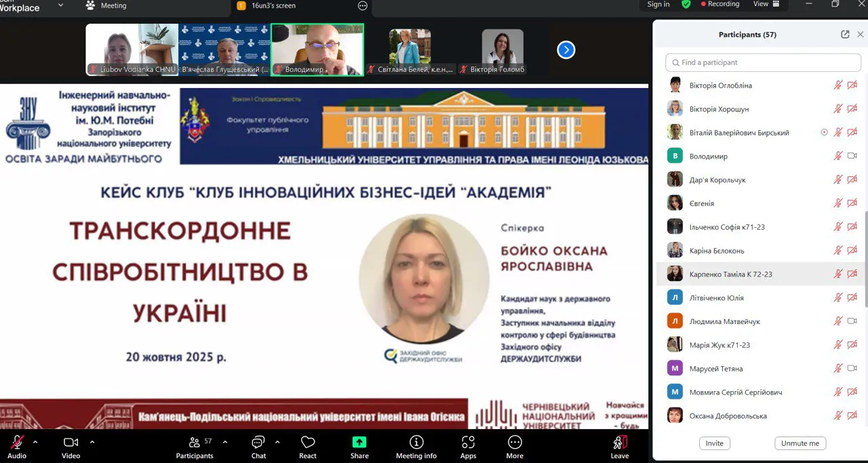Image resolution: width=868 pixels, height=463 pixels.
Task: Open Meeting info panel
Action: [416, 443]
